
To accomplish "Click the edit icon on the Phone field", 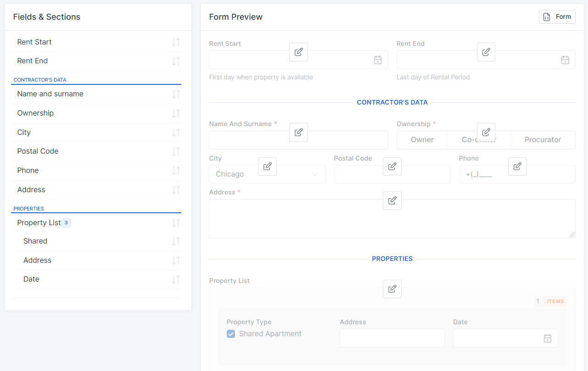I will 517,166.
